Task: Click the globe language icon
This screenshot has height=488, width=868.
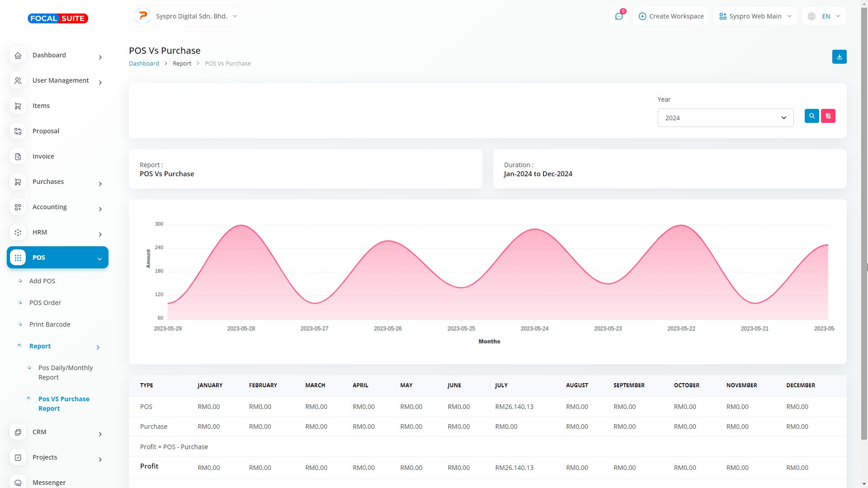Action: click(x=811, y=16)
